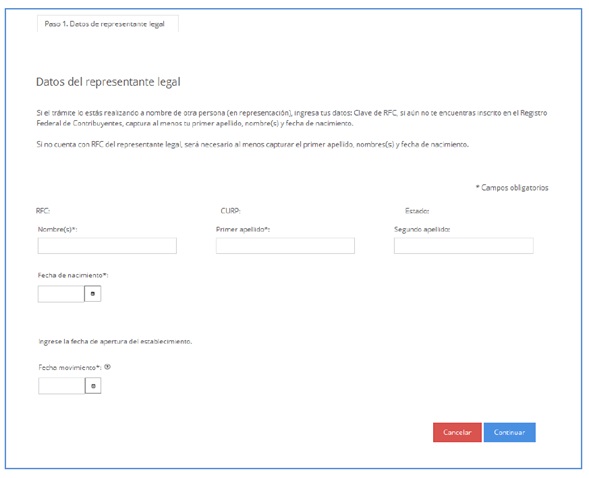Viewport: 589px width, 478px height.
Task: Click the "Nombre(s)*:" label
Action: point(57,229)
